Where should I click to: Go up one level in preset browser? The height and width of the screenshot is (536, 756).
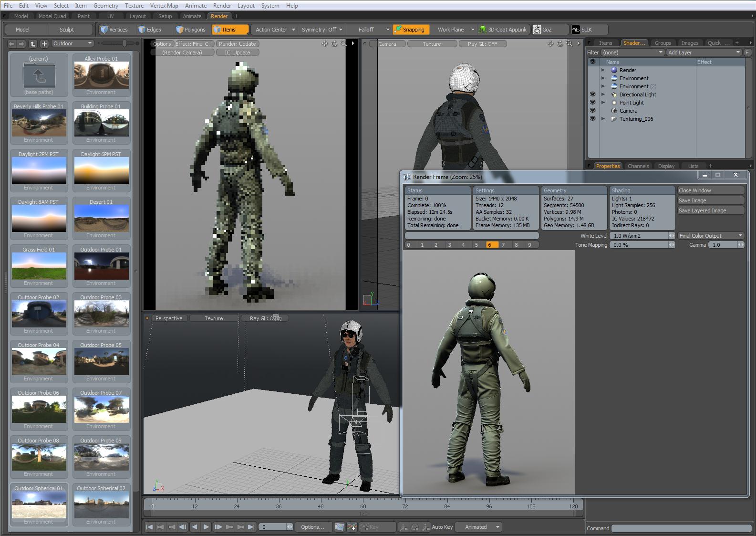tap(32, 43)
